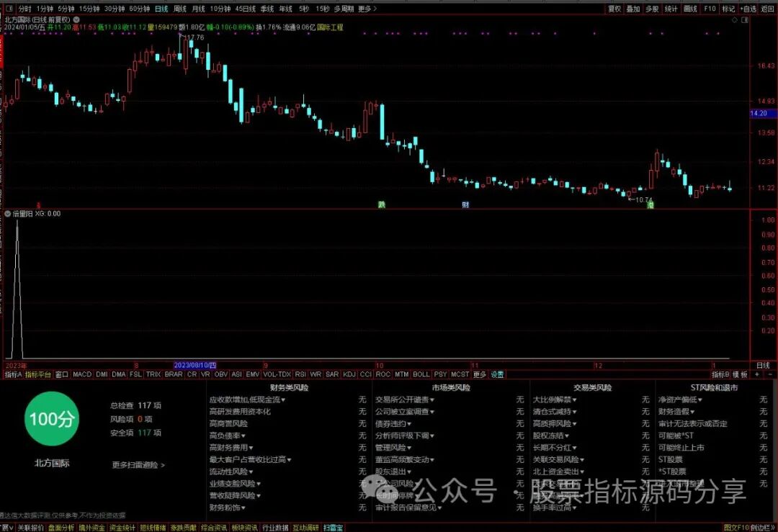Select the OBV indicator
This screenshot has width=778, height=532.
pos(221,374)
